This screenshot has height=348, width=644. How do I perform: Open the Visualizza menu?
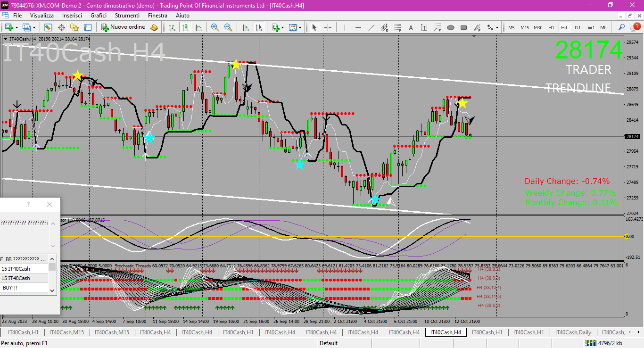click(x=42, y=16)
